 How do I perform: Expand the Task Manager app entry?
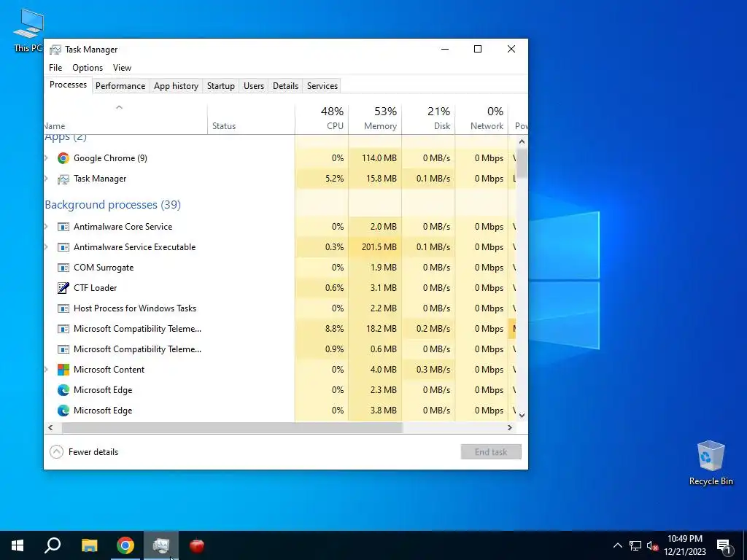tap(46, 179)
